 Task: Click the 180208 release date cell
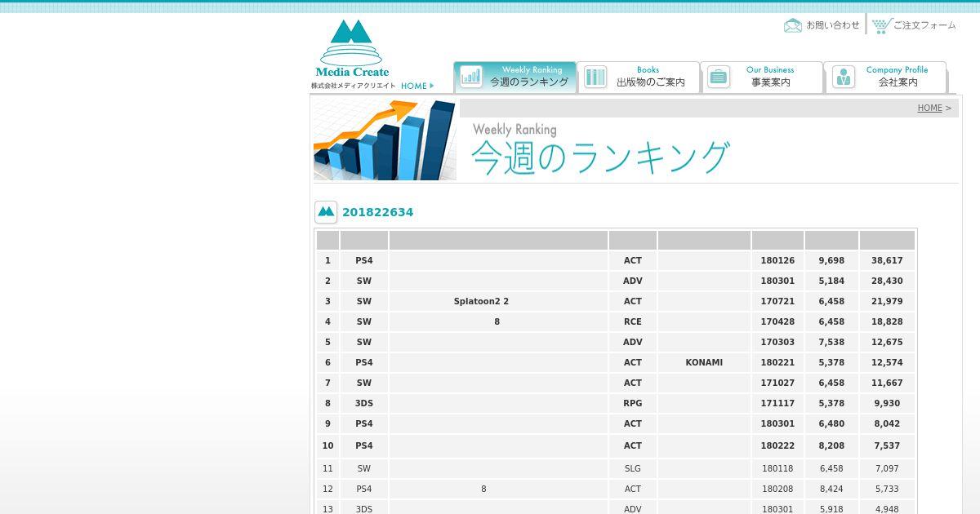(777, 489)
